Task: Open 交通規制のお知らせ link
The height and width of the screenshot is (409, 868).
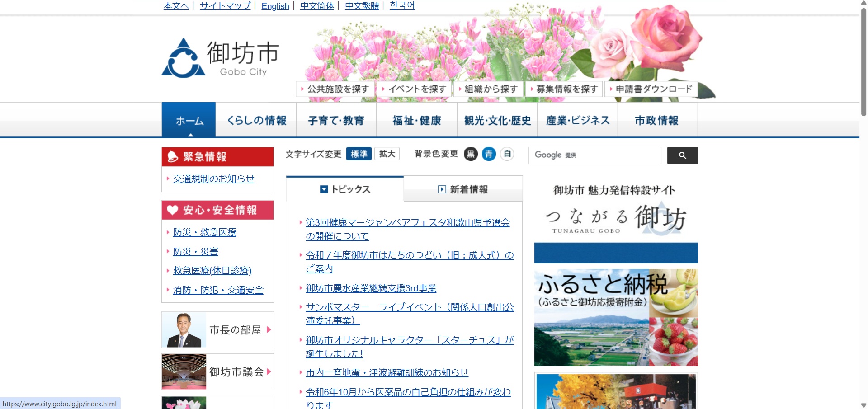Action: coord(213,179)
